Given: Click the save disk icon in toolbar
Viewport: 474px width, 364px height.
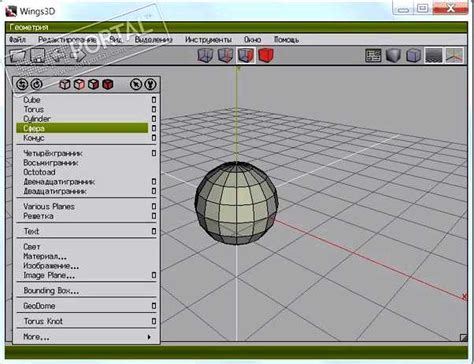Looking at the screenshot, I should pyautogui.click(x=38, y=55).
